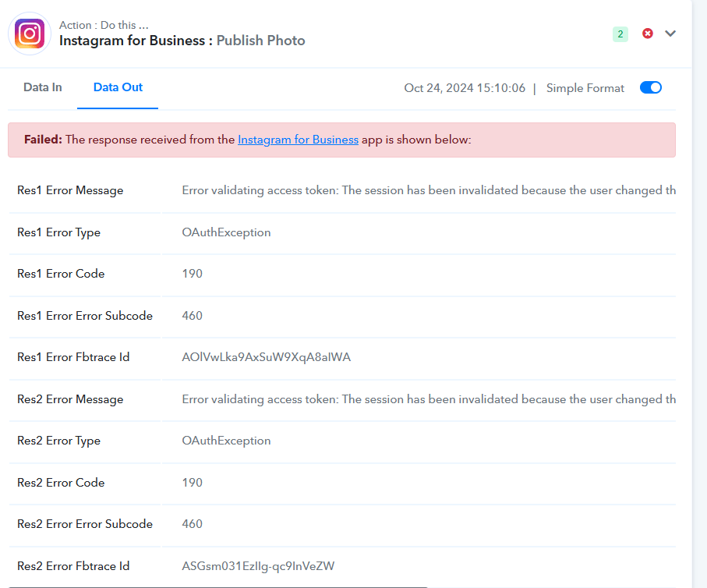Select the Data Out tab
707x588 pixels.
118,87
